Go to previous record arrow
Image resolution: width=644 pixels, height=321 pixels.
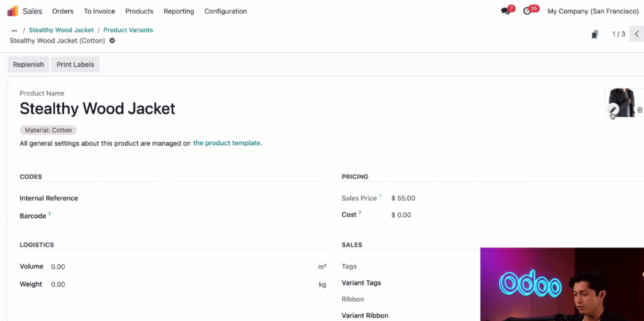(x=637, y=34)
